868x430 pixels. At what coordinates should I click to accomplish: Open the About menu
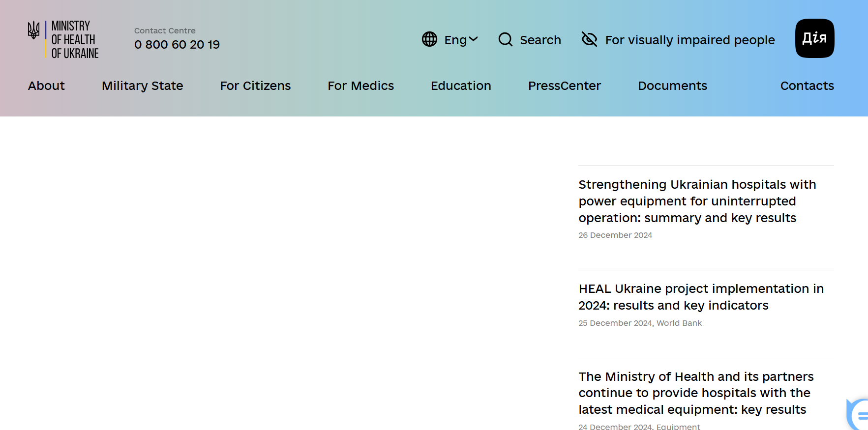46,86
